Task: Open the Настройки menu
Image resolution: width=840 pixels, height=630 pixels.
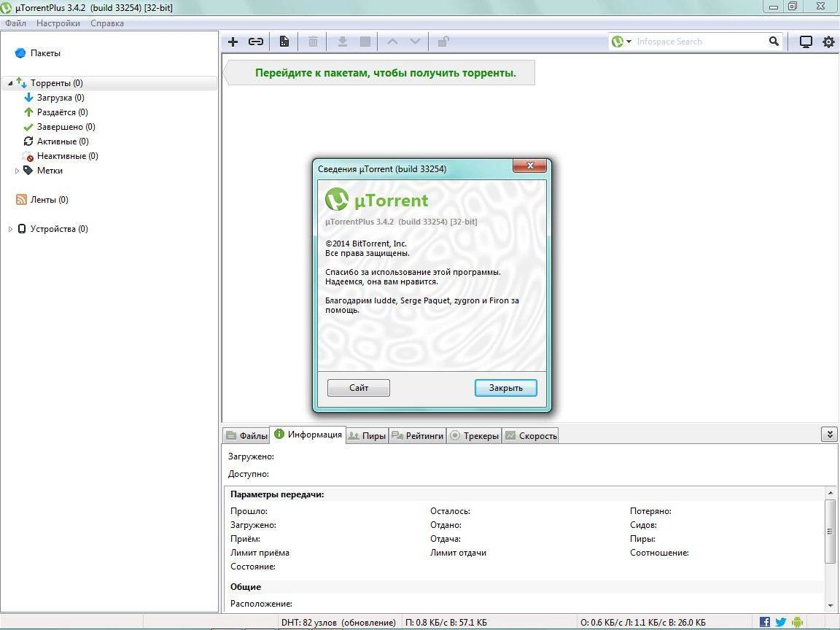Action: point(58,23)
